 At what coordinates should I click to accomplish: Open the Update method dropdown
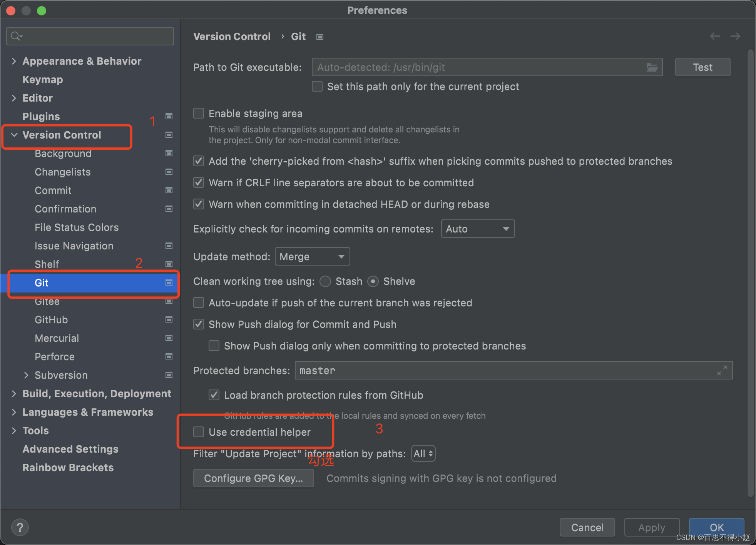pyautogui.click(x=311, y=256)
